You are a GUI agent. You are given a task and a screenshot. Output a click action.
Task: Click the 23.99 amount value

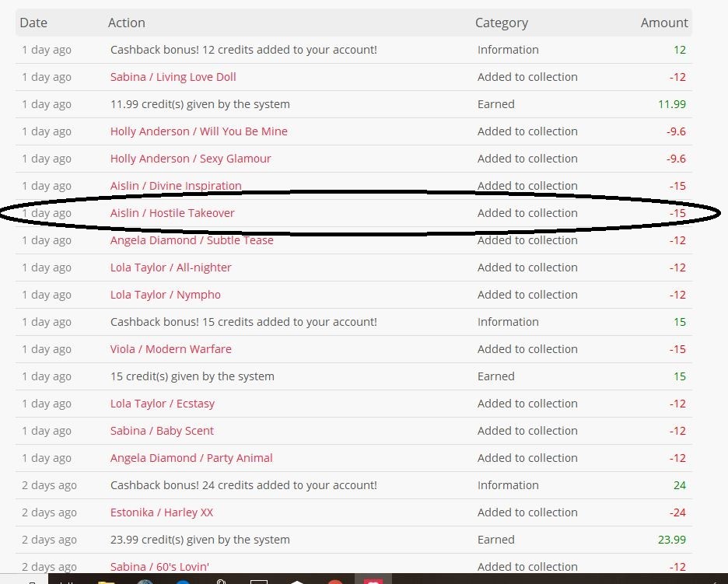point(672,540)
